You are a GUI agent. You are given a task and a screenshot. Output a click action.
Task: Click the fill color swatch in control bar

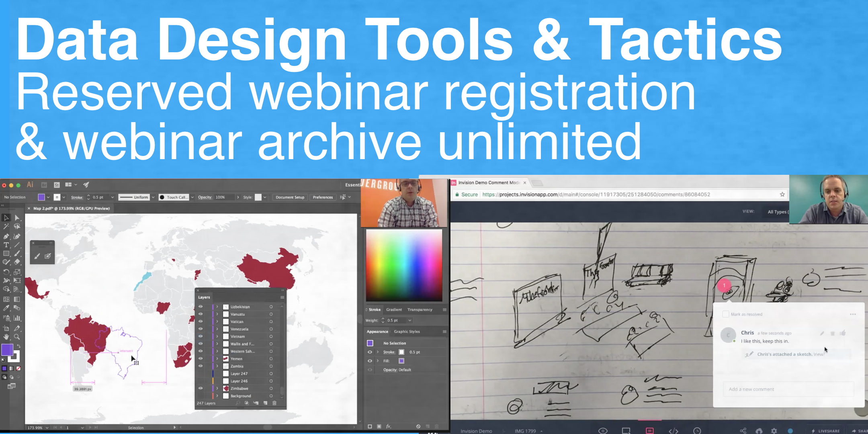(x=41, y=197)
